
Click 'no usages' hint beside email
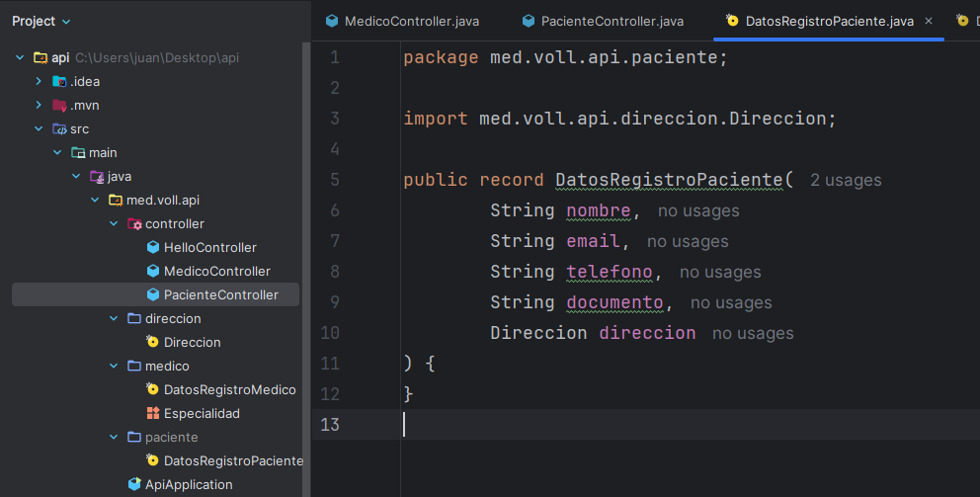tap(688, 241)
